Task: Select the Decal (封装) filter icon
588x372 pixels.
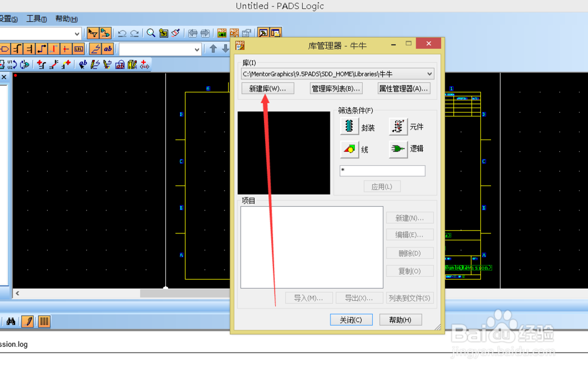Action: 349,126
